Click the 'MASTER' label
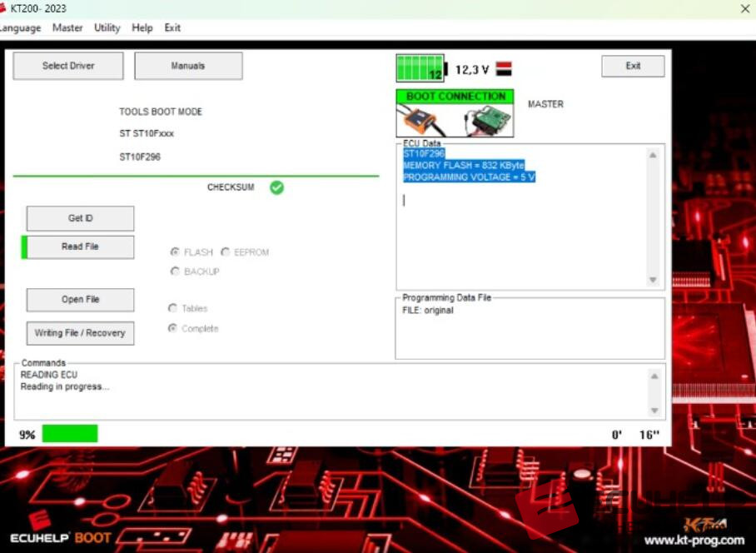Screen dimensions: 756x553 click(x=545, y=104)
